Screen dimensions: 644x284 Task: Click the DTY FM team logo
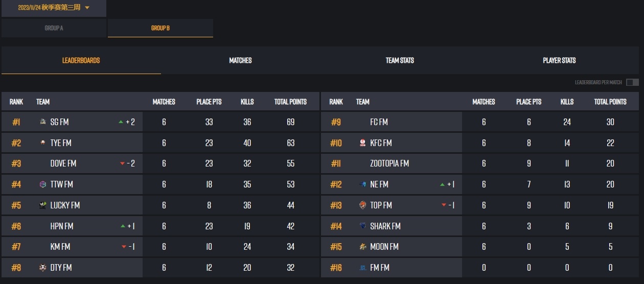point(43,268)
